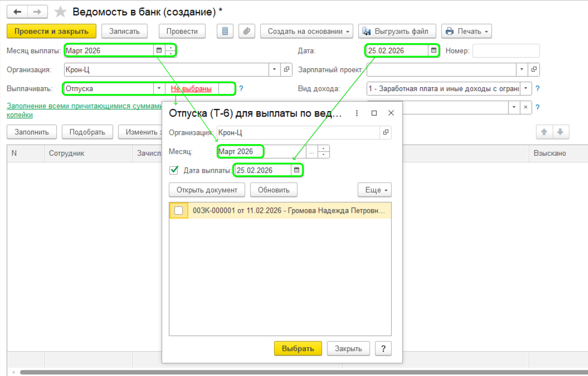Click into the Номер input field

pos(506,50)
